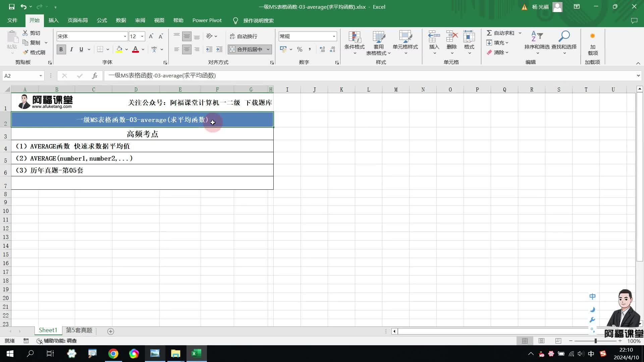
Task: Set middle vertical alignment
Action: (x=187, y=36)
